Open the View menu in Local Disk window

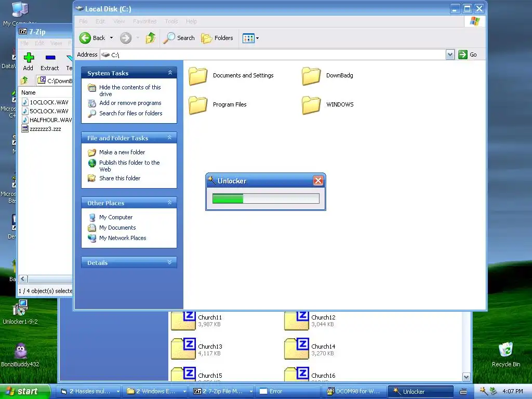119,21
